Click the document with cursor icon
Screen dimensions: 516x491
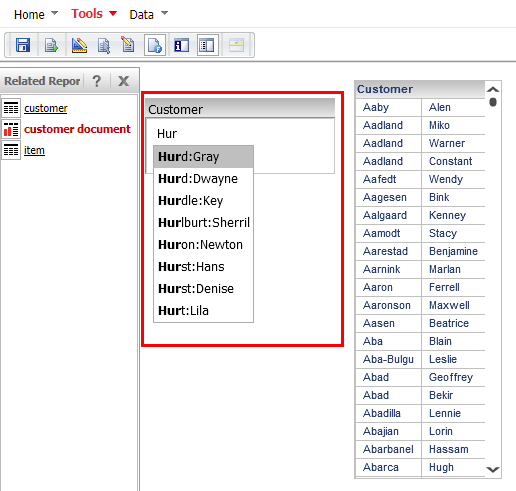pos(104,45)
